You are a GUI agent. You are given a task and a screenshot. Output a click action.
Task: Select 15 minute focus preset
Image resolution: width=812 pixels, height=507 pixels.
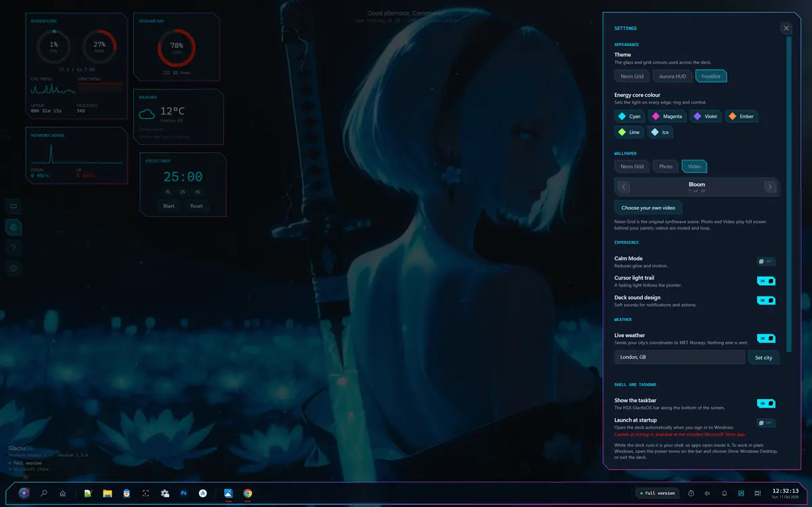[168, 192]
